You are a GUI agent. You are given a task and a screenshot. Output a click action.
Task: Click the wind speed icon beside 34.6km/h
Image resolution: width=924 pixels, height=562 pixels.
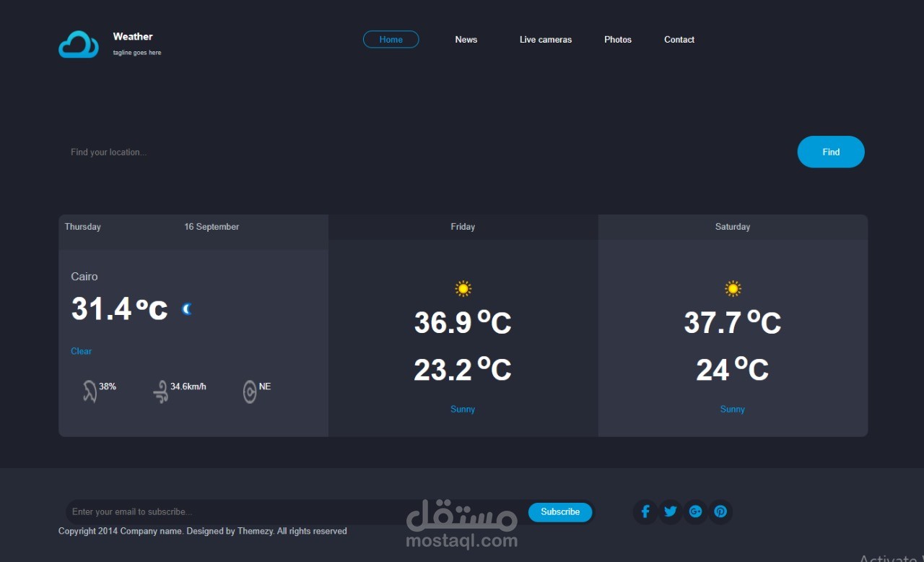161,392
